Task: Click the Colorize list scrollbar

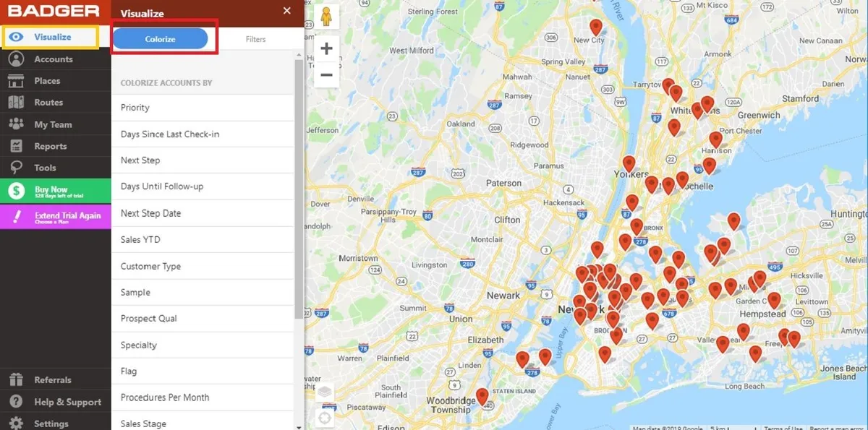Action: click(299, 188)
